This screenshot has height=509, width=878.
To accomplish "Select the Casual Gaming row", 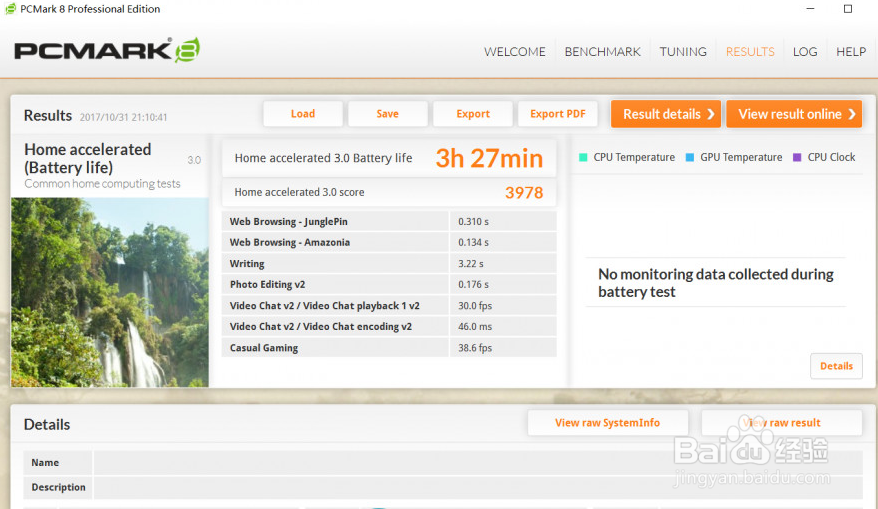I will 389,348.
